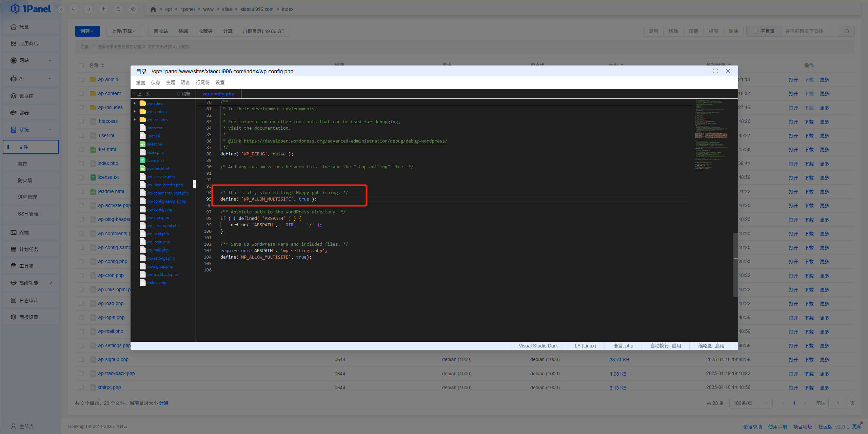868x434 pixels.
Task: Open the developer.wordpress.org debug link
Action: pyautogui.click(x=345, y=141)
